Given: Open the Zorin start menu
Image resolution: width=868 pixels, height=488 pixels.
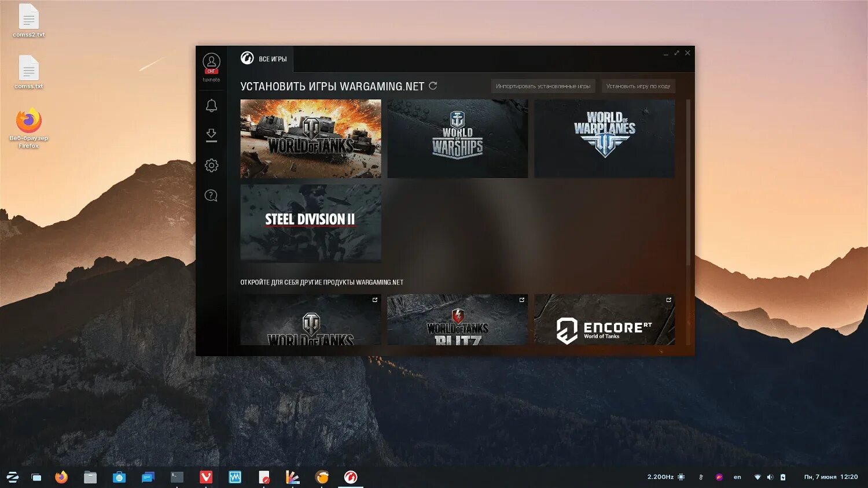Looking at the screenshot, I should pyautogui.click(x=12, y=477).
